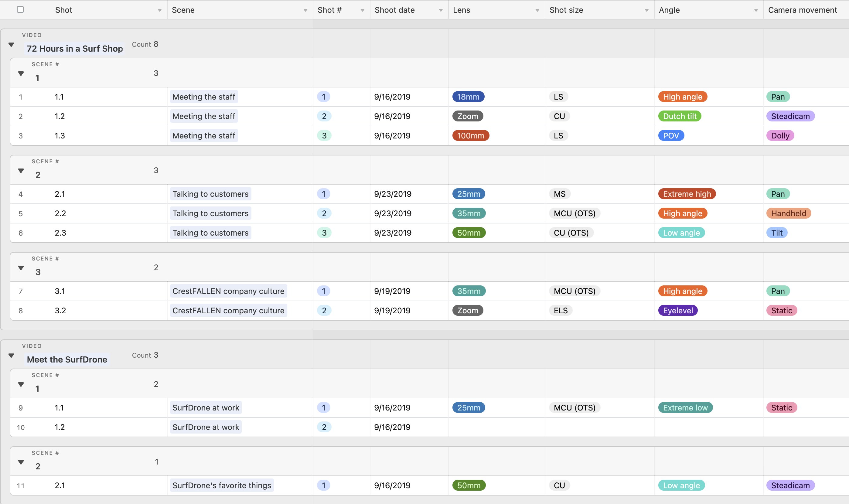This screenshot has width=849, height=504.
Task: Open SurfDrone's favorite things linked record
Action: click(221, 485)
